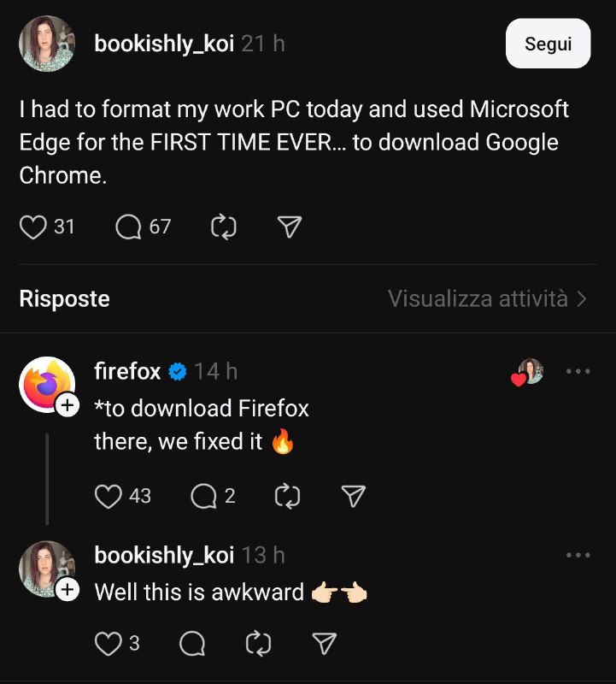The height and width of the screenshot is (684, 616).
Task: Open replies to the Firefox comment
Action: (x=203, y=496)
